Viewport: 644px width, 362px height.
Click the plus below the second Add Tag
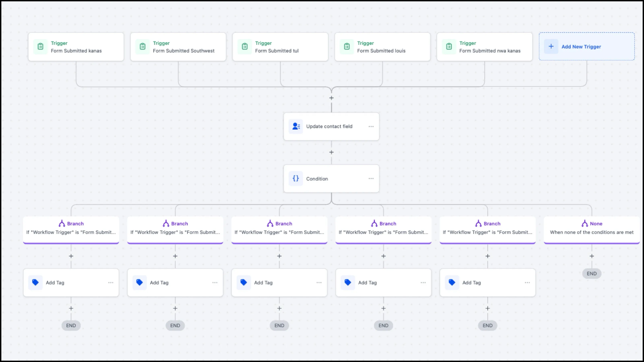click(175, 308)
